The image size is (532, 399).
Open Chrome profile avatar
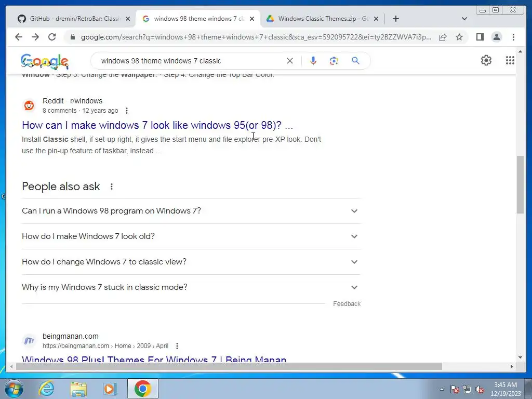497,37
